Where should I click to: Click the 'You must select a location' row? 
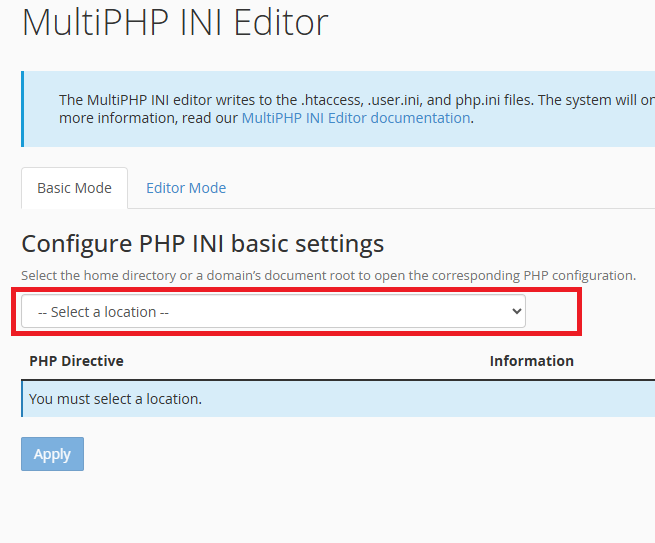coord(115,399)
